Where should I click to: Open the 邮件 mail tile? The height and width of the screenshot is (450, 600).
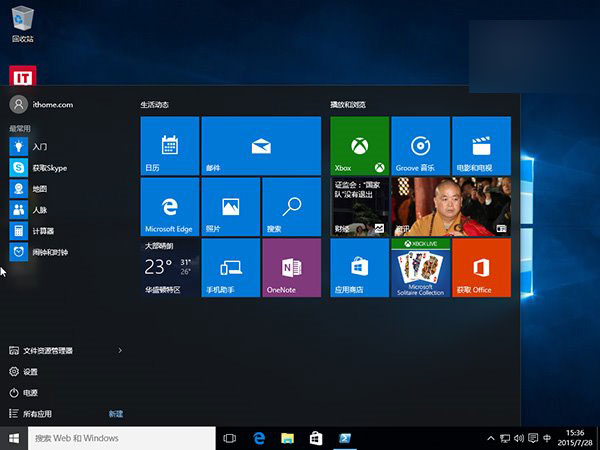pyautogui.click(x=261, y=146)
